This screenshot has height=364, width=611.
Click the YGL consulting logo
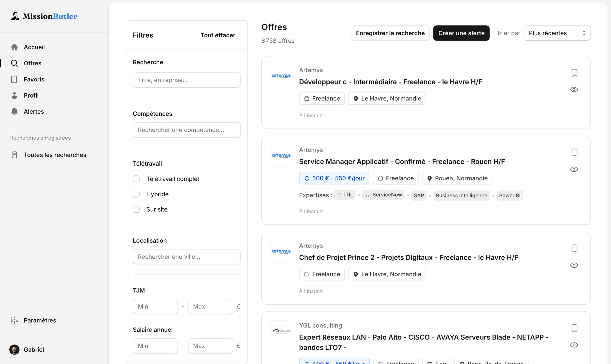click(281, 331)
